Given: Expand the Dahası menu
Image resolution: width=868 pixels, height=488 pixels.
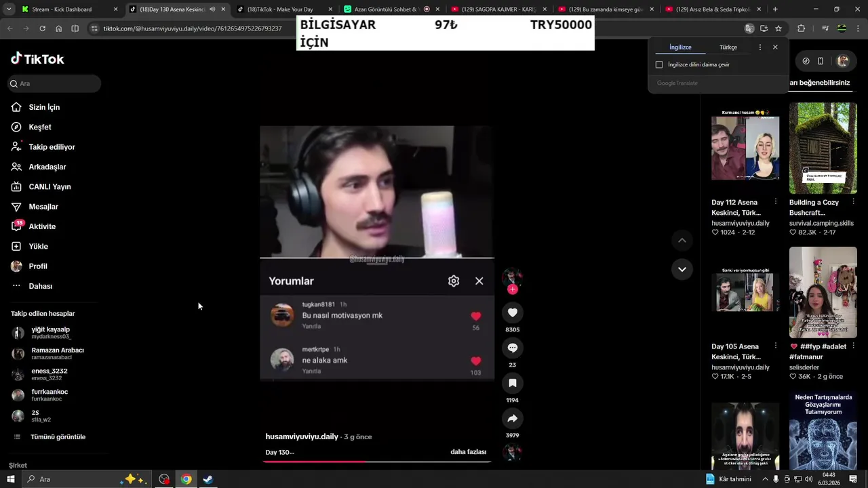Looking at the screenshot, I should click(x=32, y=286).
